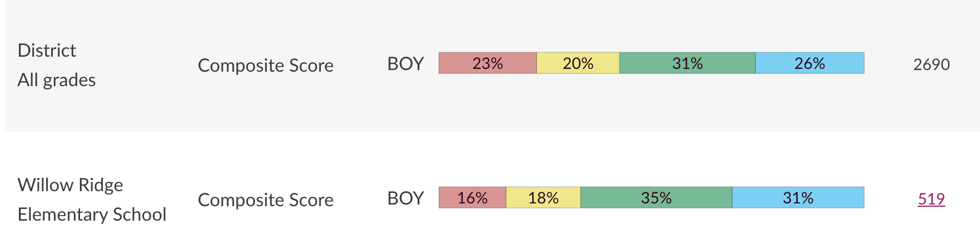Open the 519 student count link

point(931,199)
